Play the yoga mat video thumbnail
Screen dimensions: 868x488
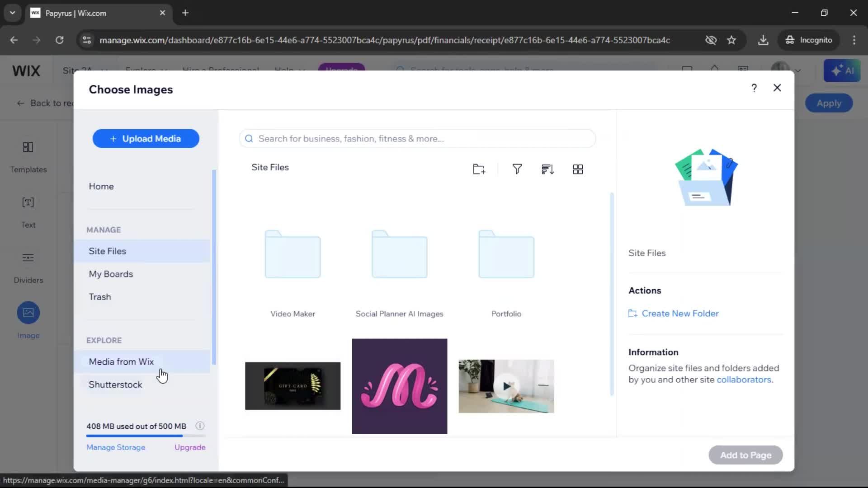tap(506, 386)
